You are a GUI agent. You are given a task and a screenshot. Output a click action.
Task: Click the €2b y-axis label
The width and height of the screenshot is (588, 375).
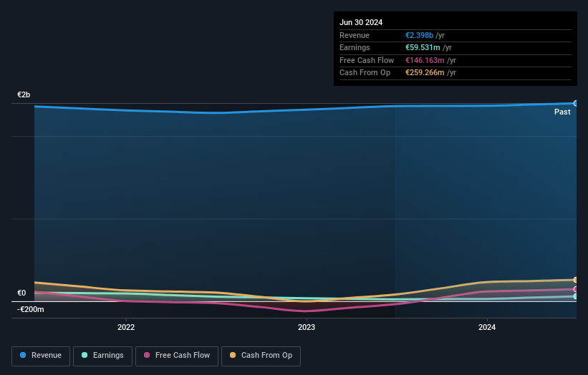24,95
